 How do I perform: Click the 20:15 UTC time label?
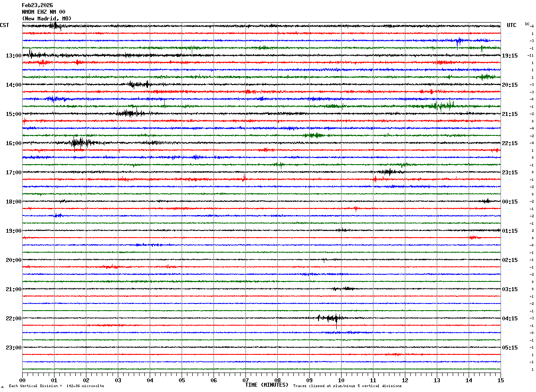510,85
